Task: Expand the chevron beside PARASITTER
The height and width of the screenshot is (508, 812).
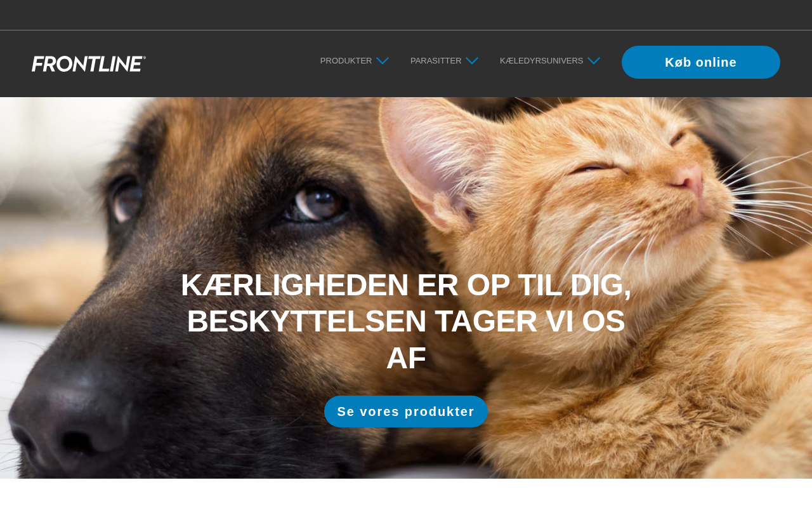Action: 472,61
